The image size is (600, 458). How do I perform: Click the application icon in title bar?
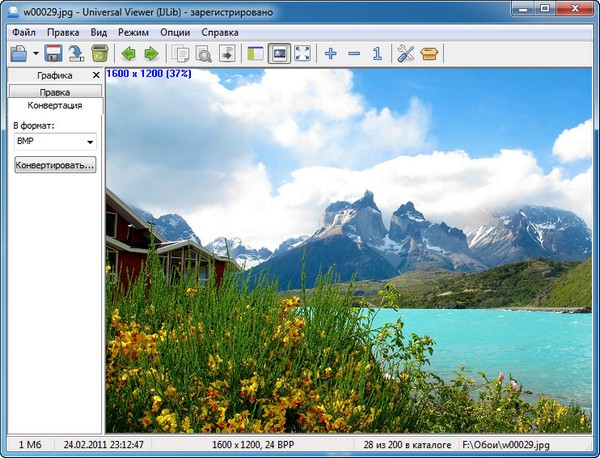(13, 12)
